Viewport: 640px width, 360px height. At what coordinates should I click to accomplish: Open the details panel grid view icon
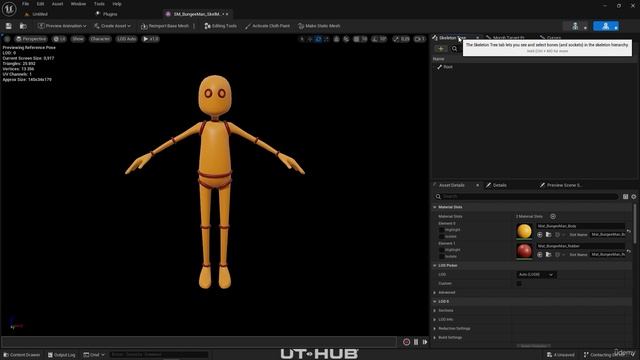point(625,196)
